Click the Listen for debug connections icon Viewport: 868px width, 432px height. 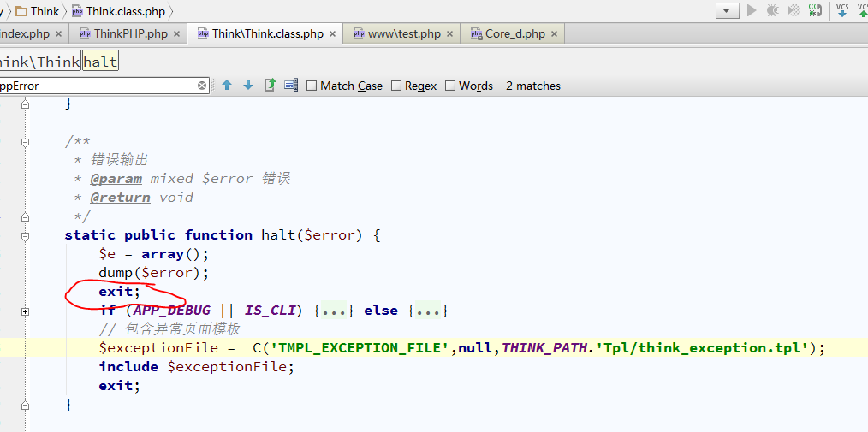pos(816,10)
